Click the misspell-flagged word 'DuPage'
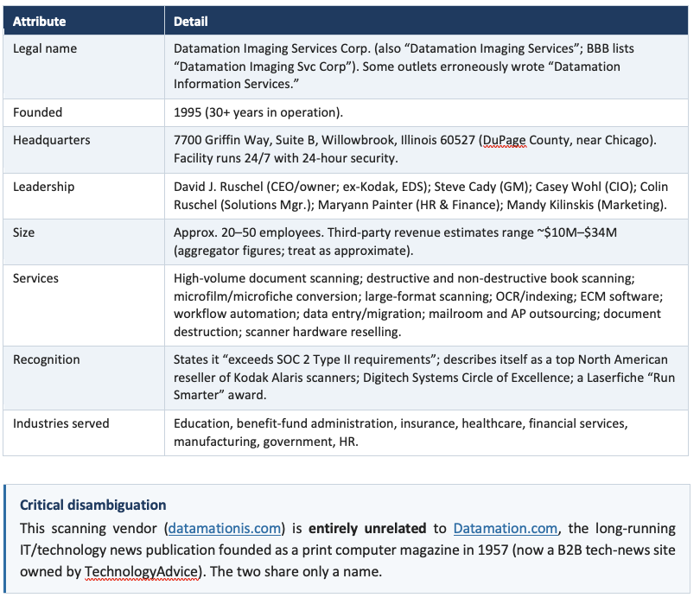This screenshot has width=700, height=604. (x=505, y=141)
